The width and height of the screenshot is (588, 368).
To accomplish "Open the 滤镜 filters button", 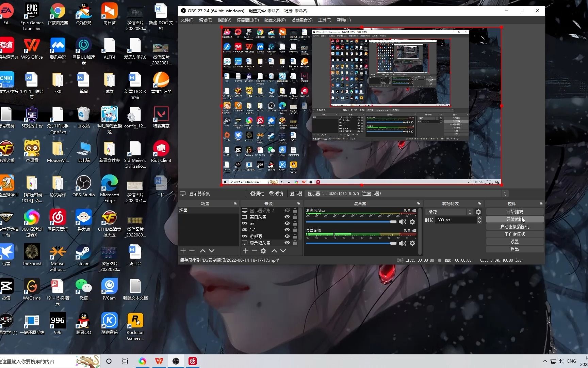I will [x=276, y=194].
